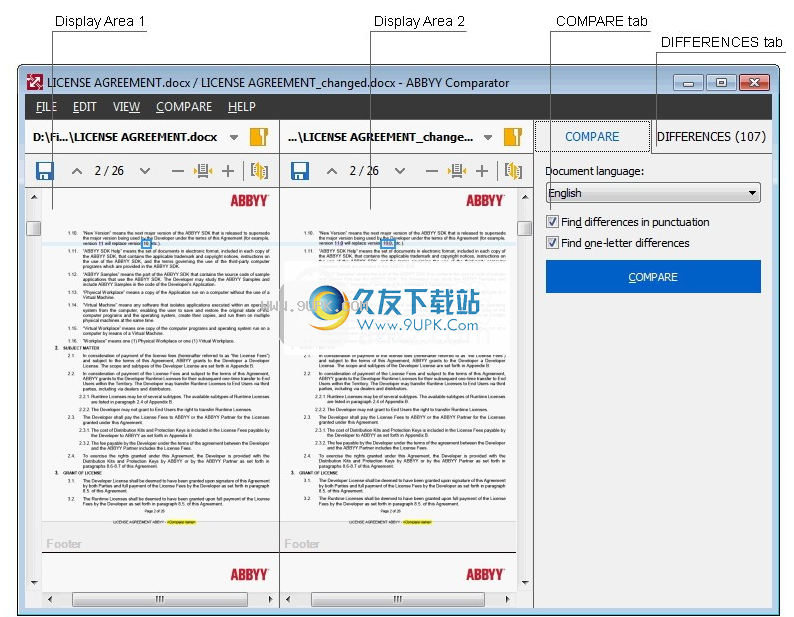This screenshot has height=617, width=794.
Task: Click the right scrollbar up arrow
Action: tap(525, 197)
